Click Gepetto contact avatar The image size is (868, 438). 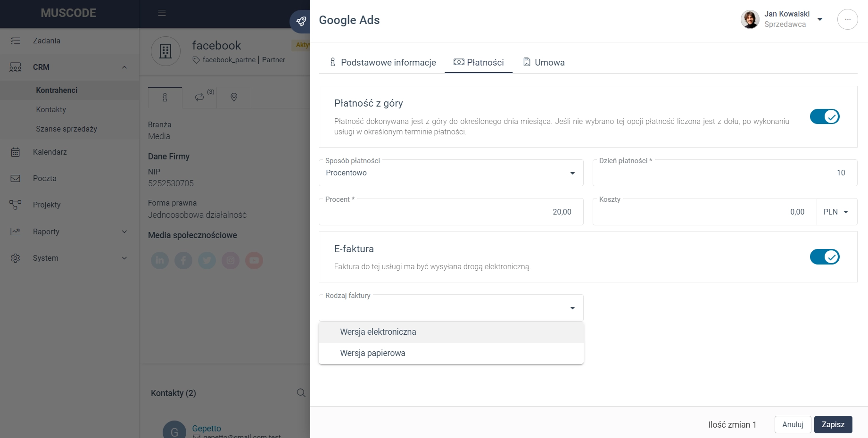click(x=174, y=431)
